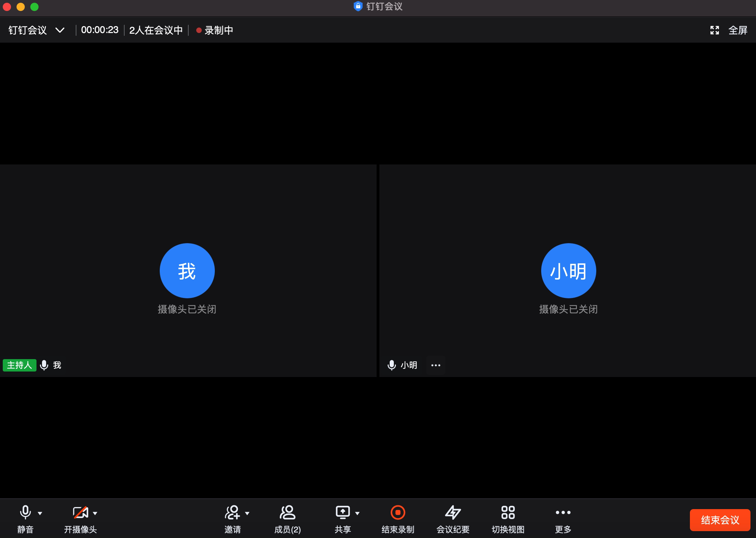The image size is (756, 538).
Task: Expand camera options arrow
Action: click(95, 513)
